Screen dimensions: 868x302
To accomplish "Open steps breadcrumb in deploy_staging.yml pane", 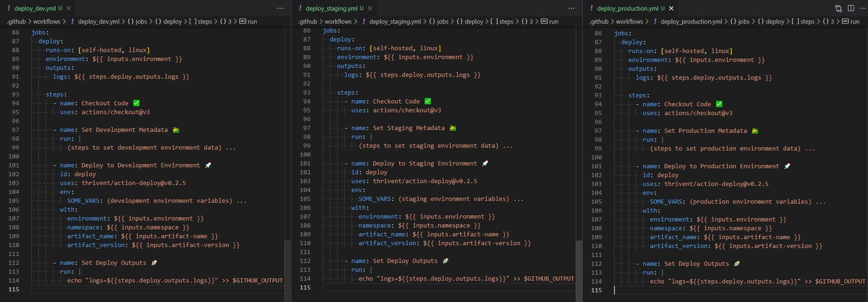I will (502, 22).
